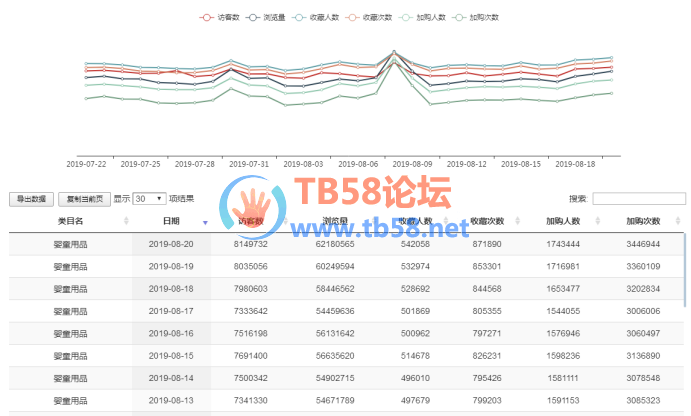691x416 pixels.
Task: Click the 类目名 column header
Action: pyautogui.click(x=71, y=221)
